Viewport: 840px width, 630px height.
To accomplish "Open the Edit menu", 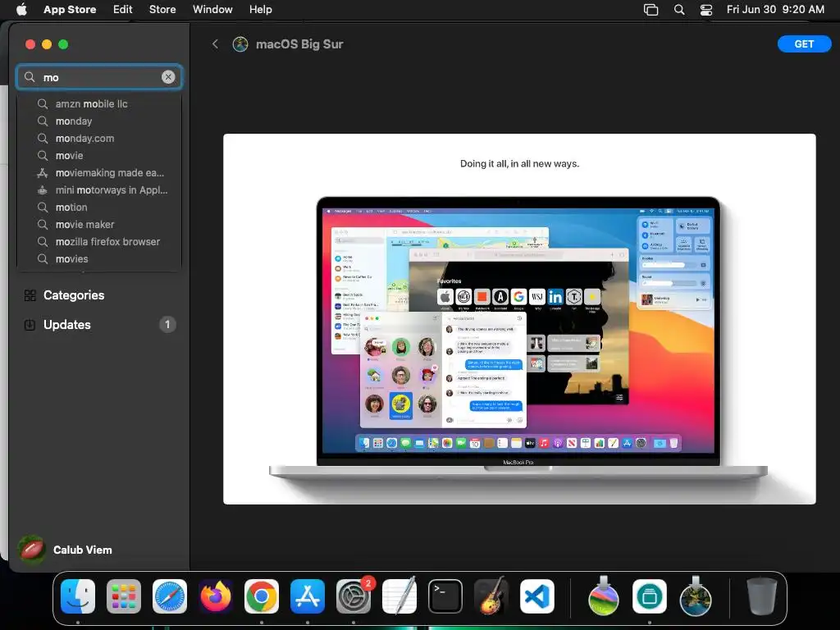I will click(123, 9).
